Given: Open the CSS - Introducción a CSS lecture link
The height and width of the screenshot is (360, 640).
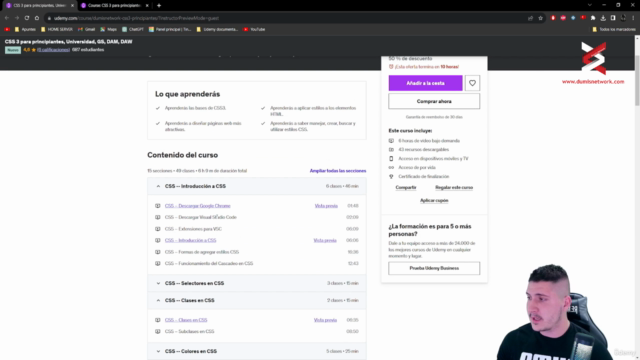Looking at the screenshot, I should pos(190,240).
